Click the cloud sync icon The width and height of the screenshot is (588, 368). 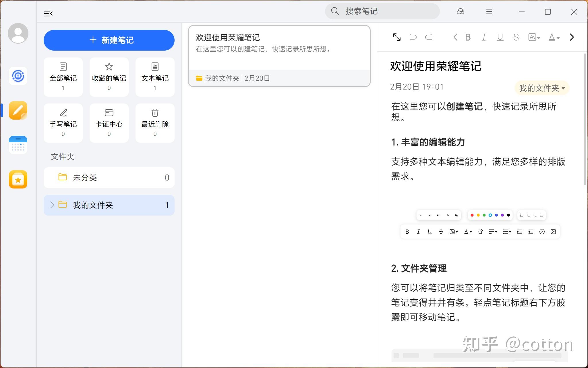click(461, 11)
